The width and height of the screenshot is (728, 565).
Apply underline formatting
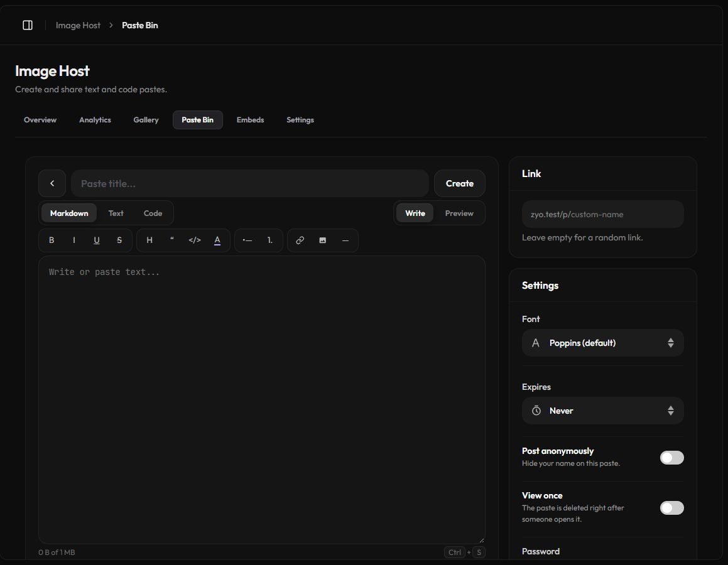coord(97,240)
